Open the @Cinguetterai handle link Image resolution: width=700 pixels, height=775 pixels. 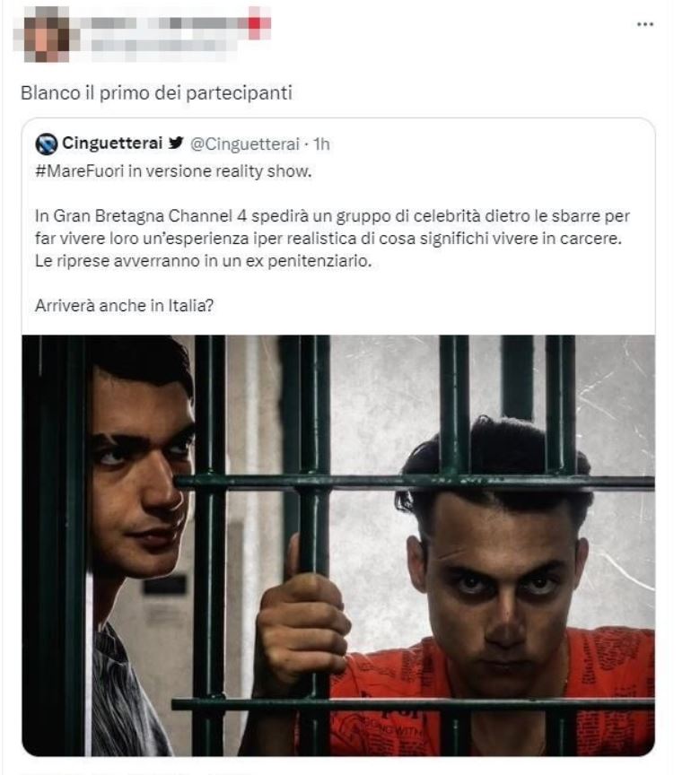click(245, 144)
